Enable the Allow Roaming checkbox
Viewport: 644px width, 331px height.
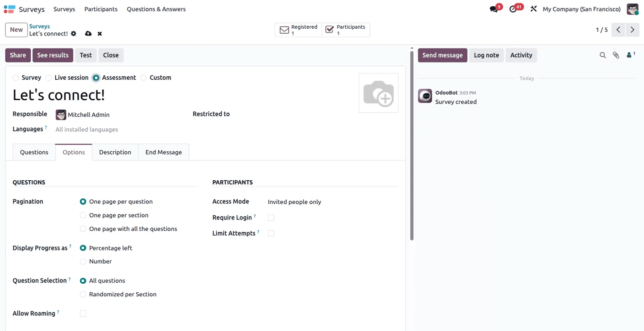pos(83,313)
